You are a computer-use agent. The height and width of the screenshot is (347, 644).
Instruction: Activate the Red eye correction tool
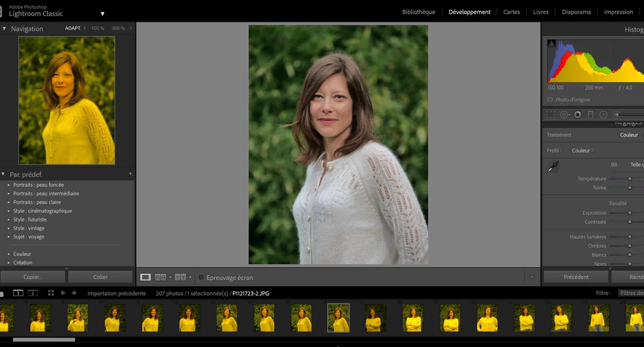578,115
